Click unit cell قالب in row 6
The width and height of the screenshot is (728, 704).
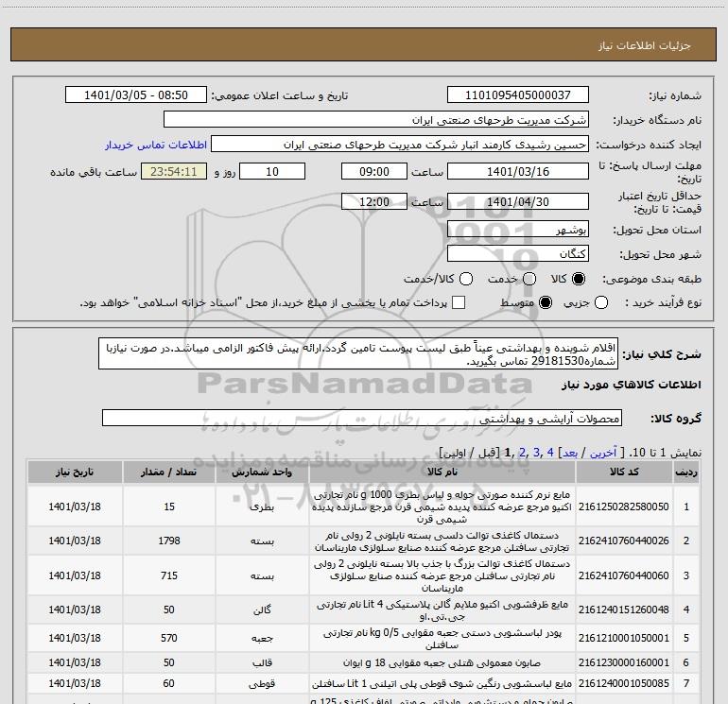tap(262, 662)
